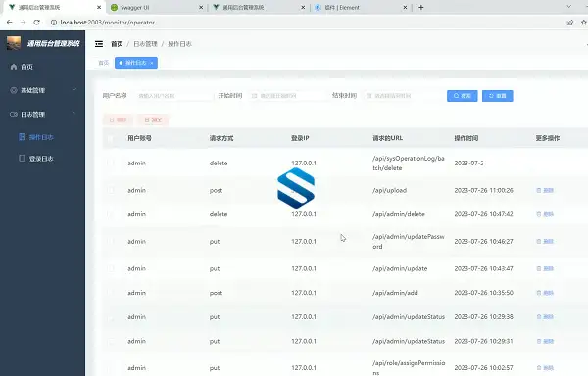Open the browser tab search chevron
588x376 pixels.
[x=568, y=7]
